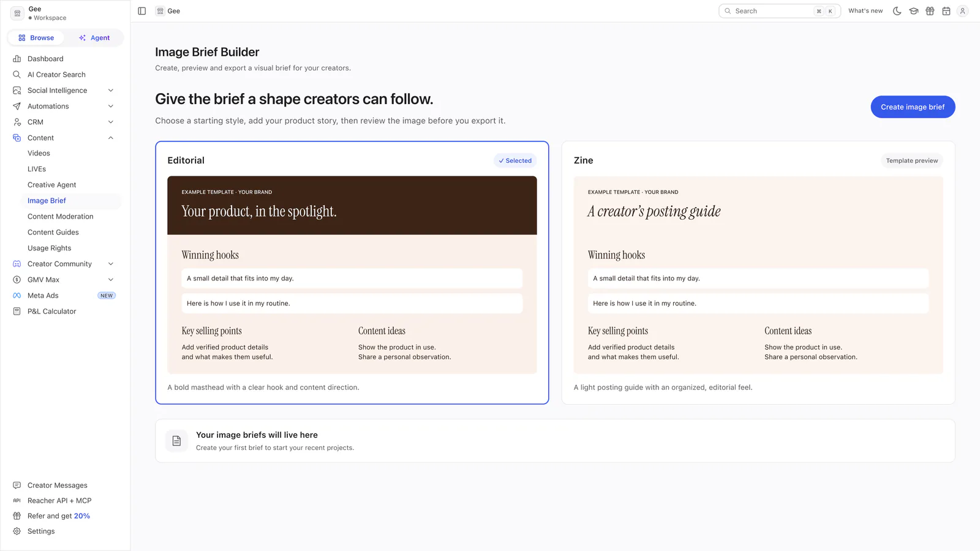Toggle the sidebar panel icon
980x551 pixels.
click(142, 11)
